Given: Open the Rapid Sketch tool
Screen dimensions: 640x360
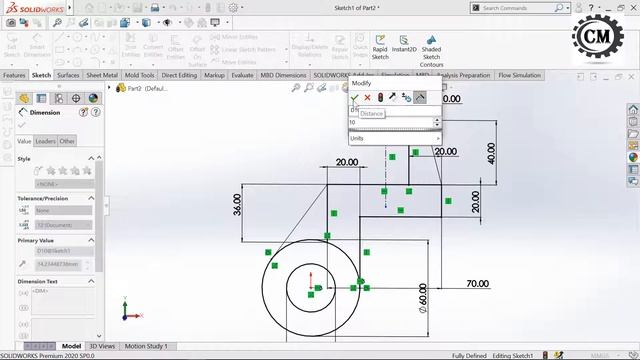Looking at the screenshot, I should [x=380, y=47].
